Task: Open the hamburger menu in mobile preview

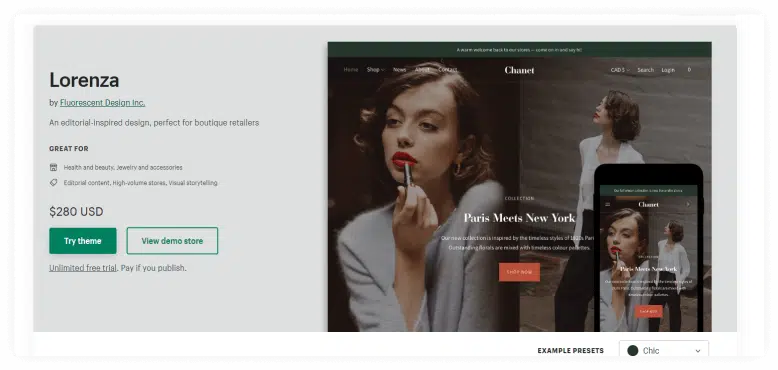Action: coord(608,204)
